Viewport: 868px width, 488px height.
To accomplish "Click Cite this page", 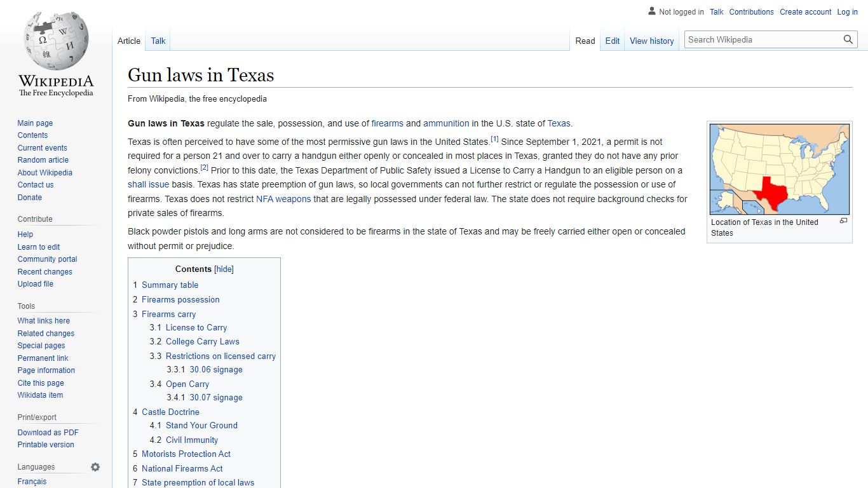I will (41, 383).
